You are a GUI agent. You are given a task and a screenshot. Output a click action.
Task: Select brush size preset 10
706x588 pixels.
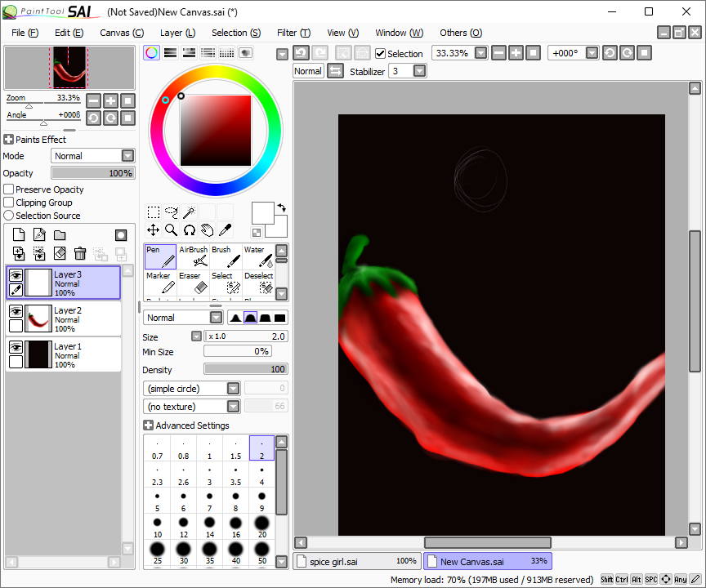pyautogui.click(x=157, y=527)
